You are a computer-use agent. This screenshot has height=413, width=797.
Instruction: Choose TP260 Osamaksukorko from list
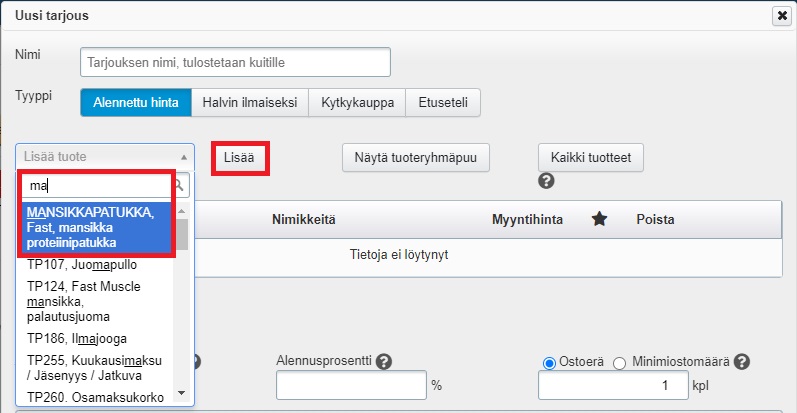(96, 397)
